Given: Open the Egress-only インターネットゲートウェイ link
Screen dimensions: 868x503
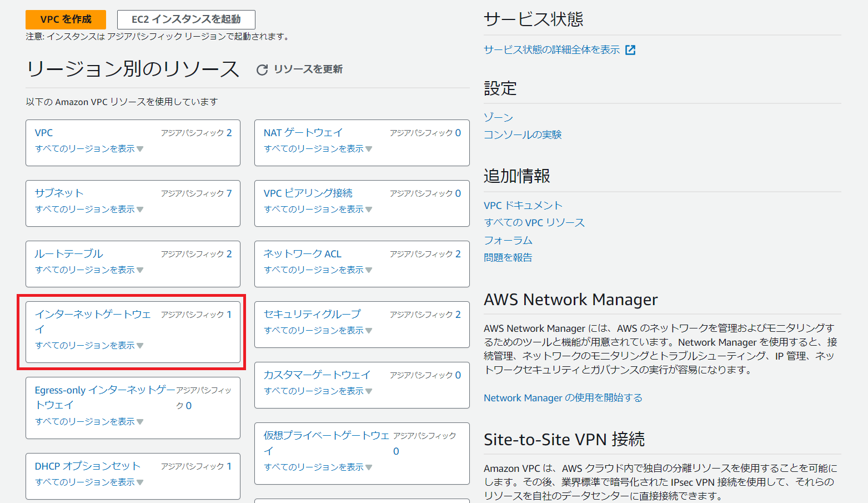Looking at the screenshot, I should pos(104,390).
